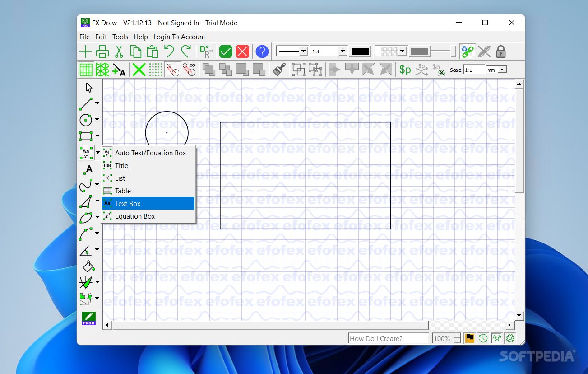Pick the black line color swatch
Screen dimensions: 588x374
pos(360,51)
